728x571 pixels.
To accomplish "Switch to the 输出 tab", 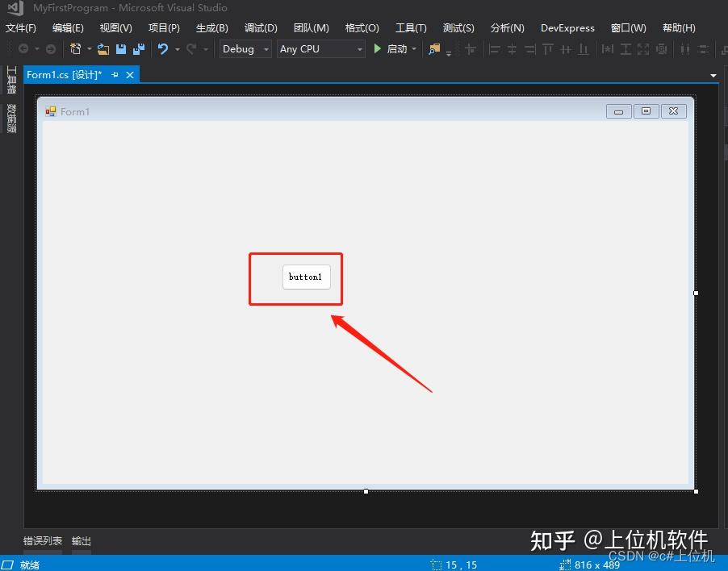I will point(82,541).
